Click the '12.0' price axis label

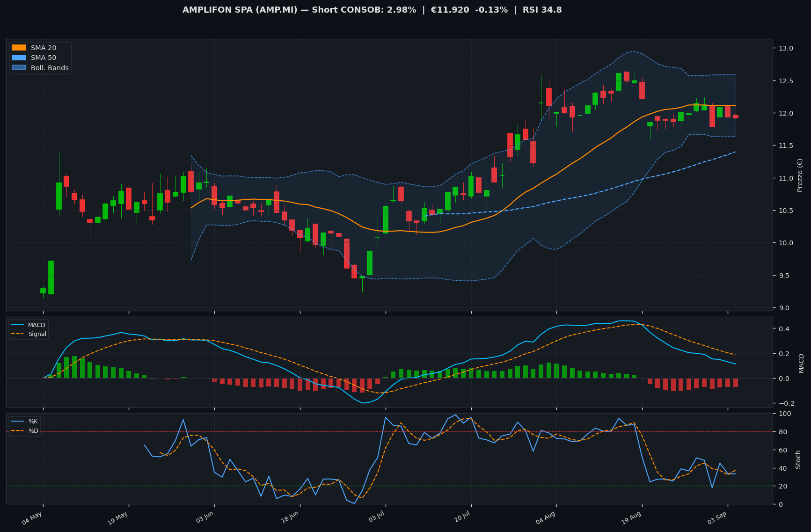coord(785,113)
